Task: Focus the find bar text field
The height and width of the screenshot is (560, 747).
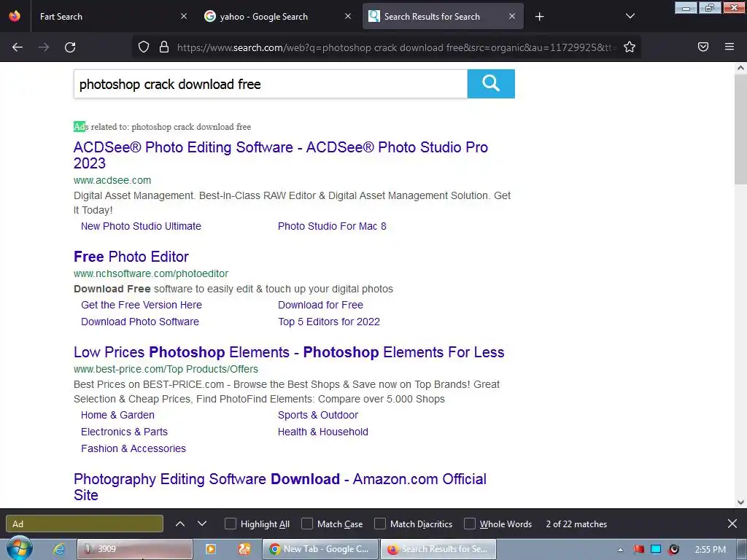Action: (85, 524)
